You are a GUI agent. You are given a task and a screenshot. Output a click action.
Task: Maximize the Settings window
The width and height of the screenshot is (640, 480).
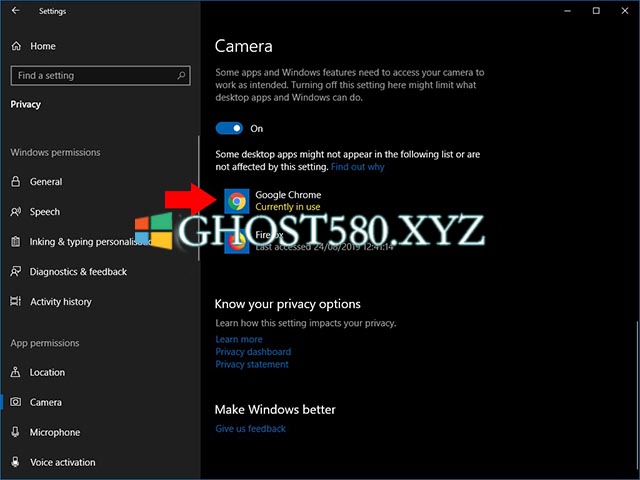(x=596, y=11)
